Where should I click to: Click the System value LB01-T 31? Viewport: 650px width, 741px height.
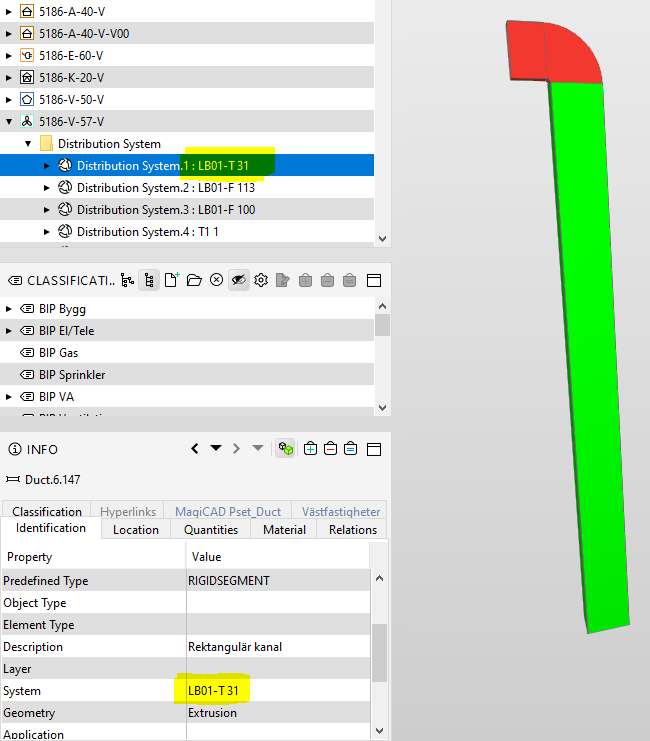[213, 690]
